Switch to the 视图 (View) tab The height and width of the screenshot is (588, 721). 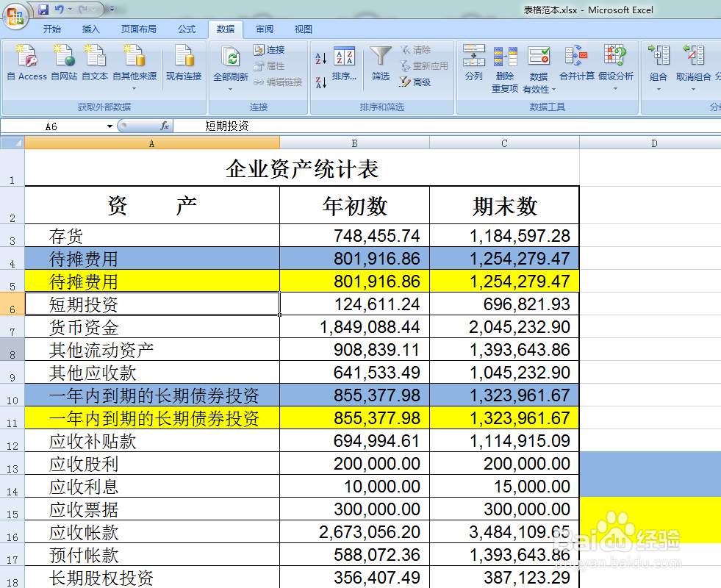(x=303, y=29)
